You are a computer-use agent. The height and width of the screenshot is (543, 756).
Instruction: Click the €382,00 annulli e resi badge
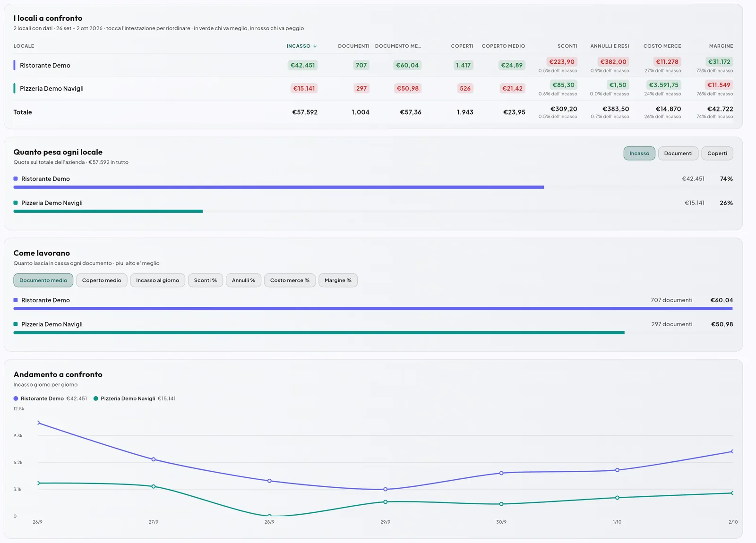point(613,61)
